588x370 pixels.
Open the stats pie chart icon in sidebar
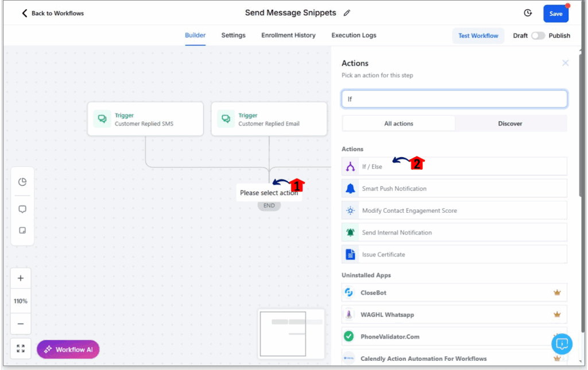[x=22, y=182]
